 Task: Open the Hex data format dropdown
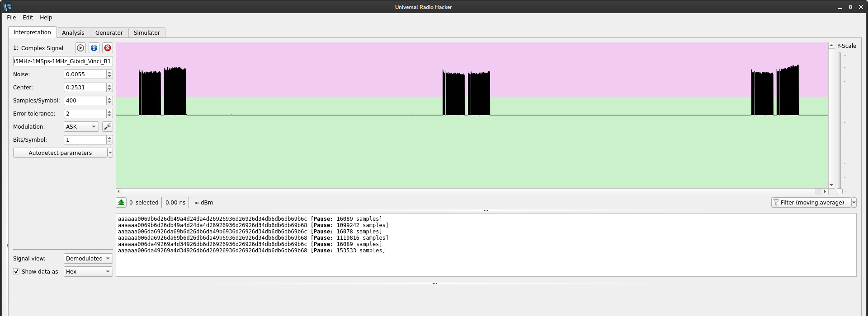[88, 272]
